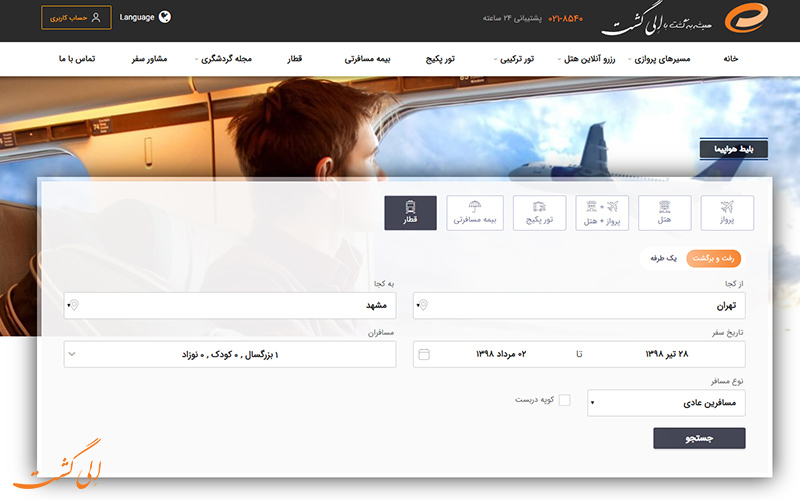Go to خانه home menu item
This screenshot has height=500, width=800.
click(731, 59)
